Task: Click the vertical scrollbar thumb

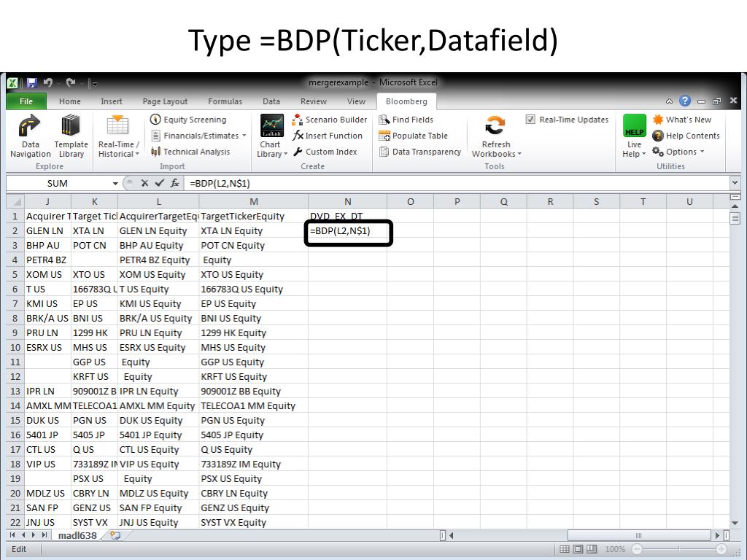Action: [x=735, y=217]
